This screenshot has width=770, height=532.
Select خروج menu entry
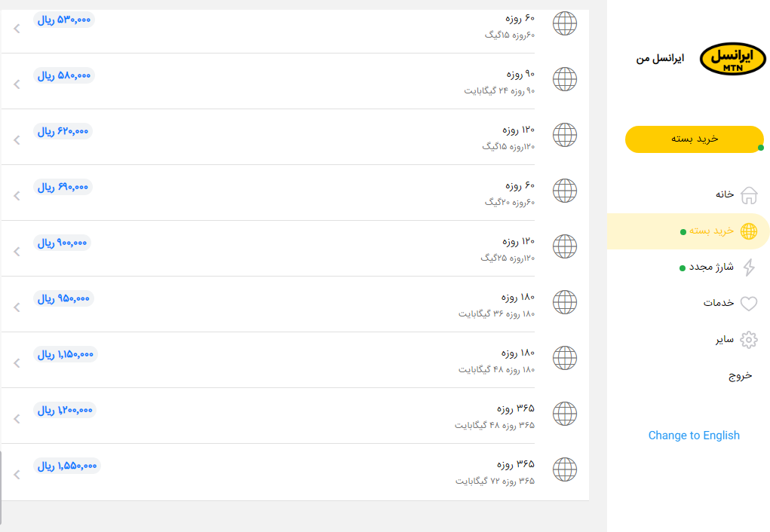[740, 376]
